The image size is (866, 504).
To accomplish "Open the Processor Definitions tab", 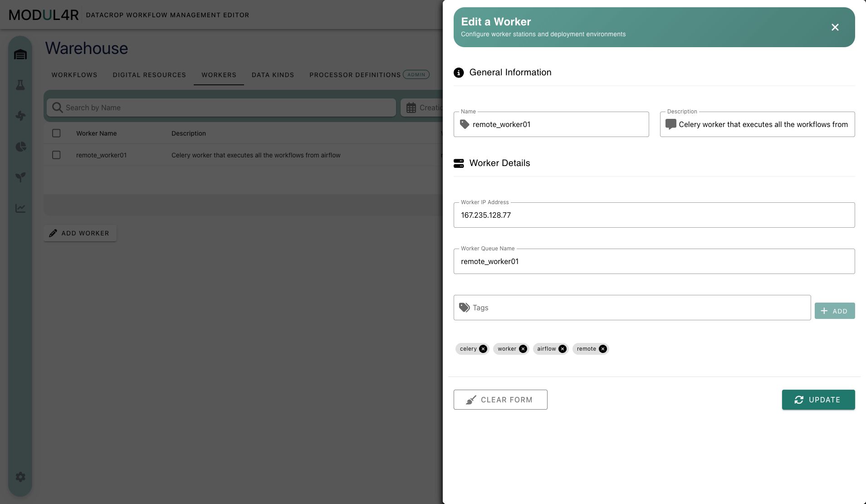I will (355, 75).
